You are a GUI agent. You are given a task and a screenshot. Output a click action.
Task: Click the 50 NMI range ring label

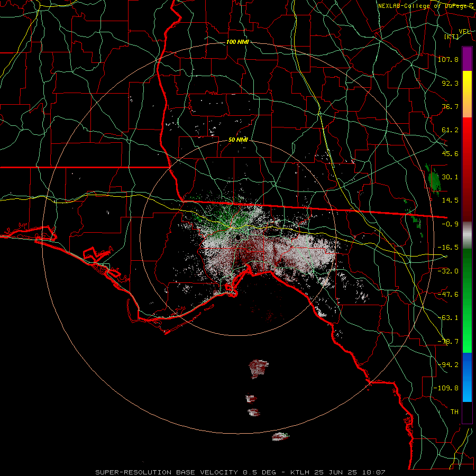[x=238, y=140]
